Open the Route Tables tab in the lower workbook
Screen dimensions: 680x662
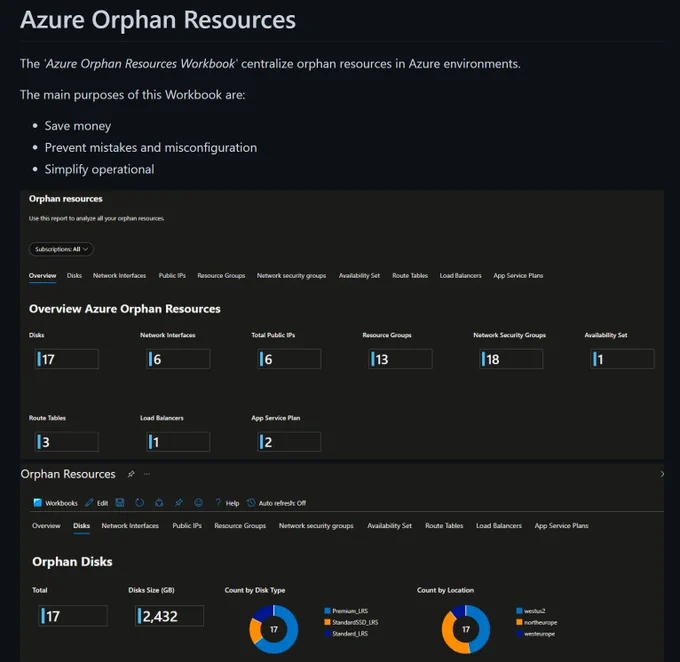pyautogui.click(x=444, y=525)
